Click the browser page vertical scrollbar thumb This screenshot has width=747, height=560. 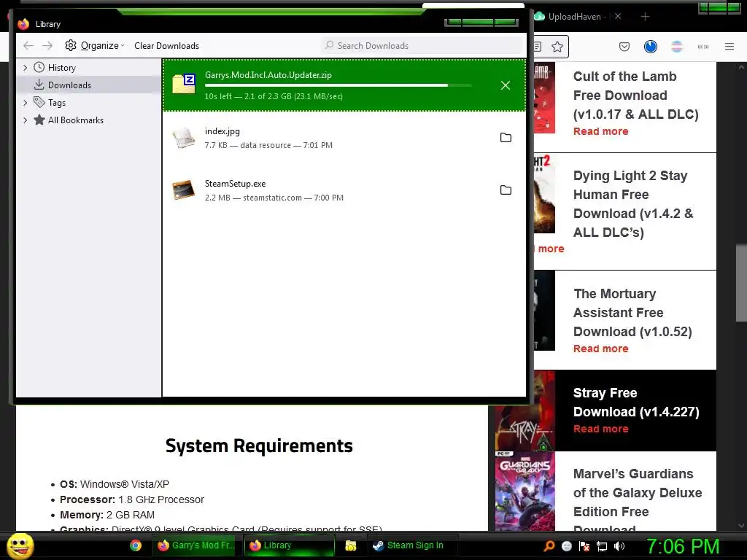pyautogui.click(x=741, y=283)
